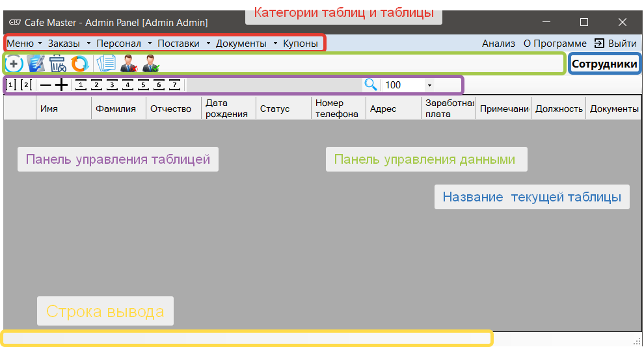Click the resize grip in the window corner
644x347 pixels.
coord(637,341)
